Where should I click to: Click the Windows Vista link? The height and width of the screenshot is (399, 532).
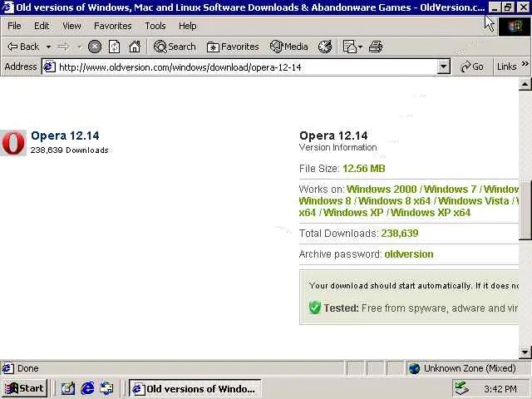tap(473, 201)
